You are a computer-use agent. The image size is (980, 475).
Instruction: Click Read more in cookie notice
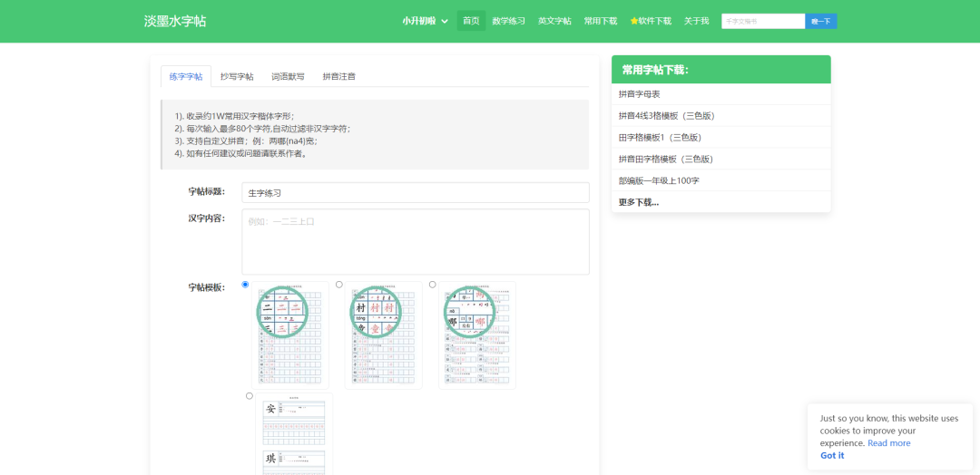[x=888, y=443]
